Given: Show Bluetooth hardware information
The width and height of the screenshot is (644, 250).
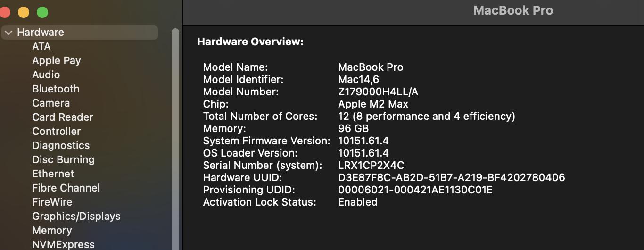Looking at the screenshot, I should (56, 89).
